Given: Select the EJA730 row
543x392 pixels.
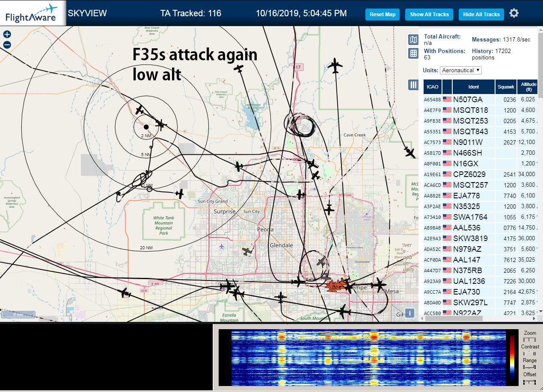Looking at the screenshot, I should click(480, 292).
